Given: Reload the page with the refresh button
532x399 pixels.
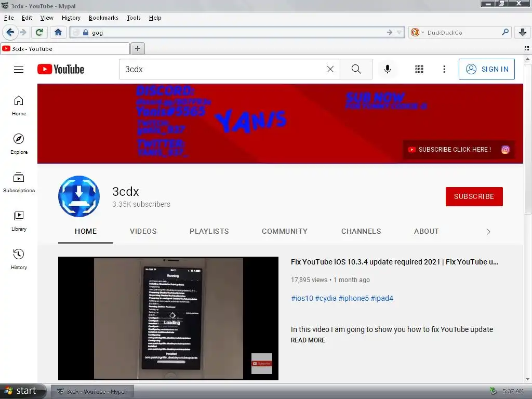Looking at the screenshot, I should (39, 33).
